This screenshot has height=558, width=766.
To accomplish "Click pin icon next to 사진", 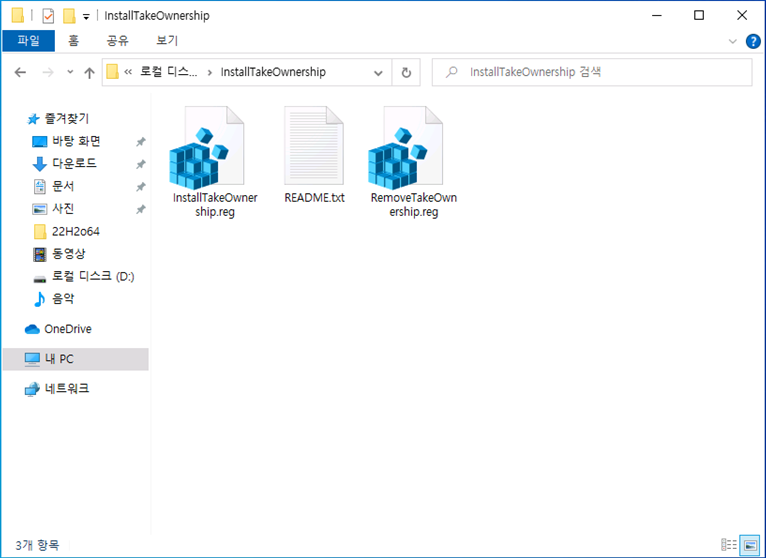I will point(141,209).
